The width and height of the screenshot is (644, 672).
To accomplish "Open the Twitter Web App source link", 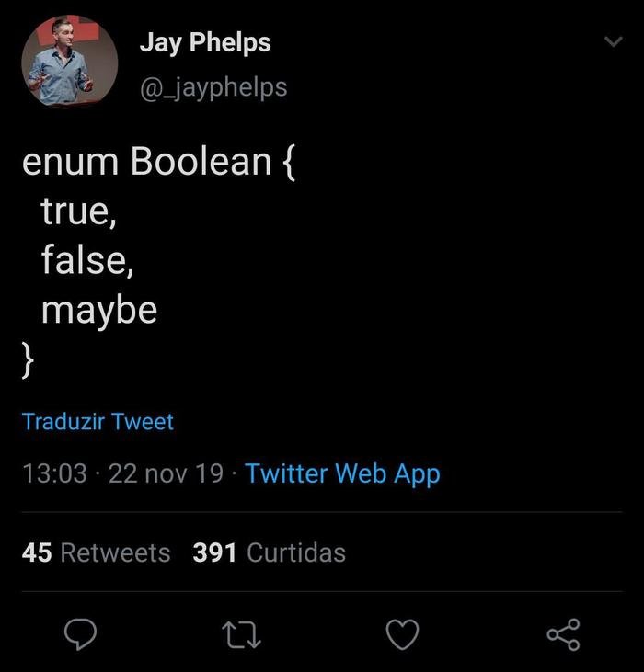I will pyautogui.click(x=342, y=473).
